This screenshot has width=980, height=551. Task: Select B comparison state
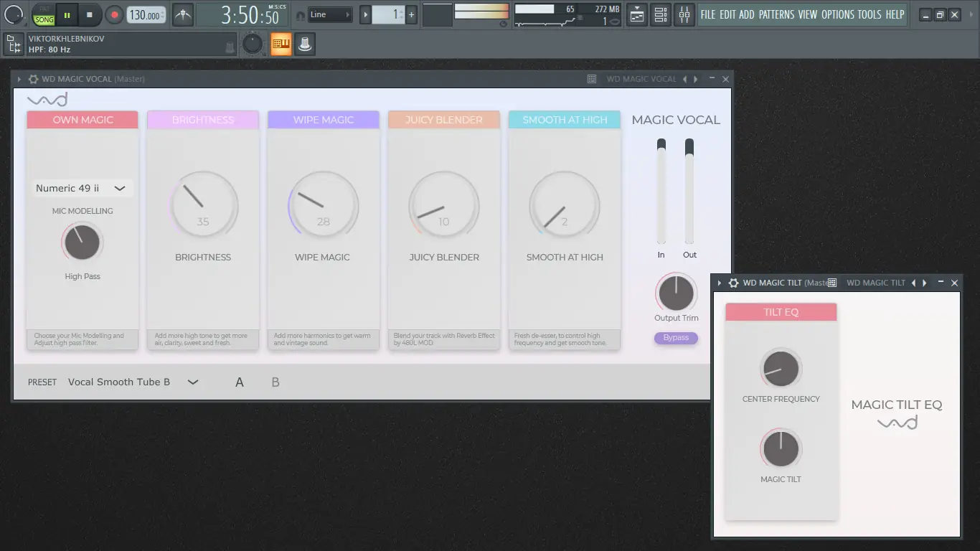[x=275, y=382]
